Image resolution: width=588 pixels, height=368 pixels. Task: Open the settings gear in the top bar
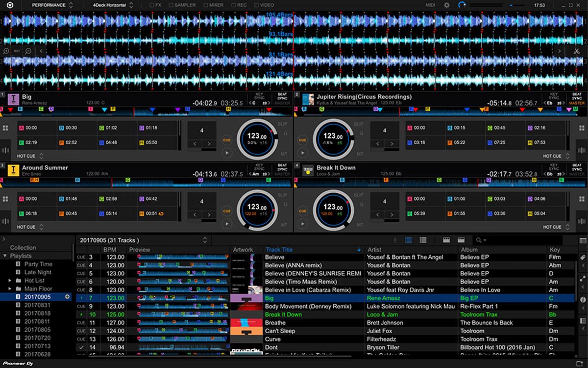(446, 5)
